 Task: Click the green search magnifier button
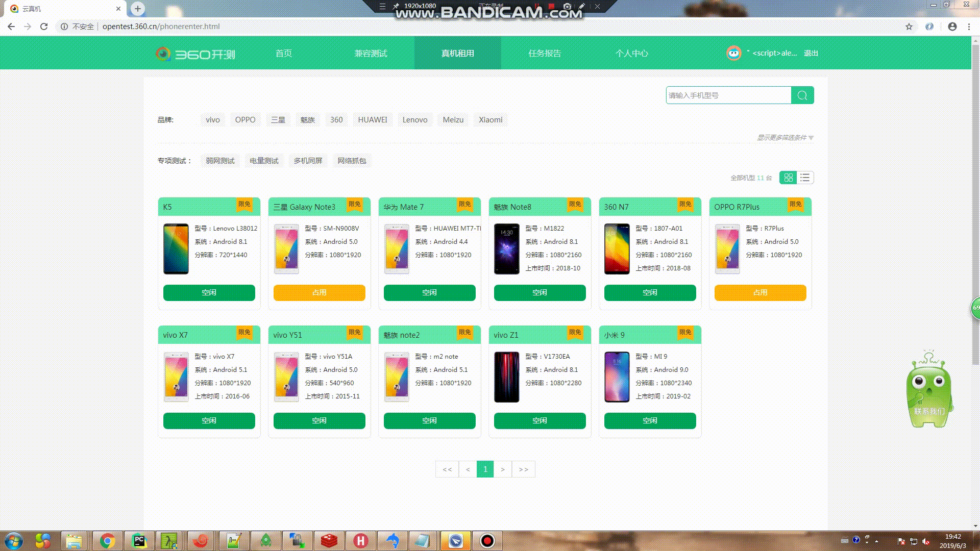pos(802,95)
